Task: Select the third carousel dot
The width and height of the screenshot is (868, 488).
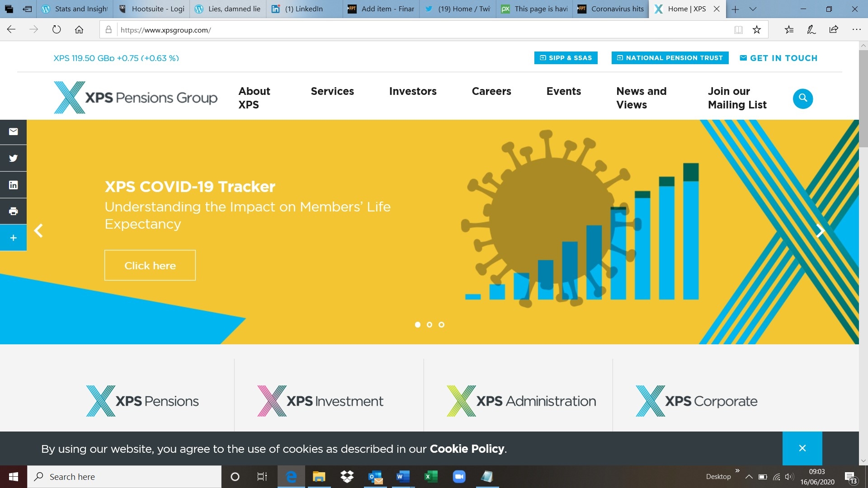Action: [x=442, y=324]
